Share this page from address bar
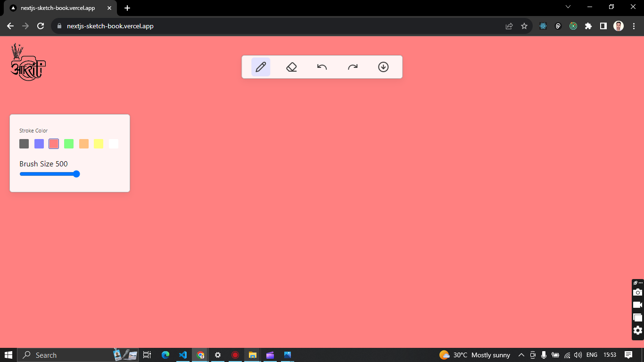Image resolution: width=644 pixels, height=362 pixels. [509, 26]
